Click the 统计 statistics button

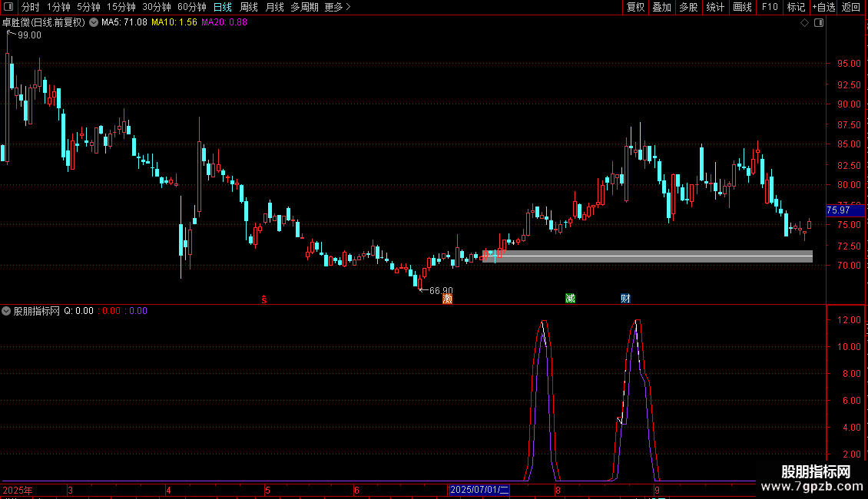715,7
